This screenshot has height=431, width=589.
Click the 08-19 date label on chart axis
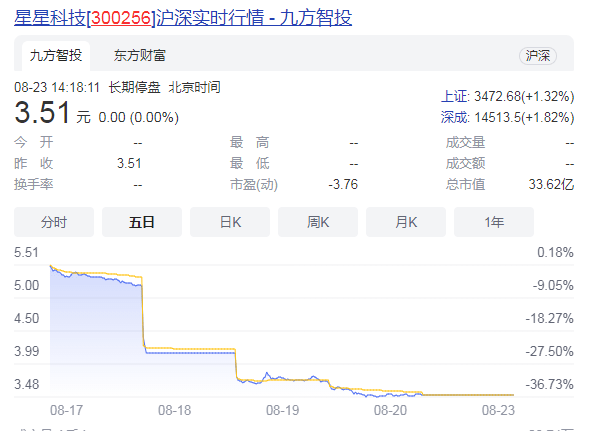[282, 410]
